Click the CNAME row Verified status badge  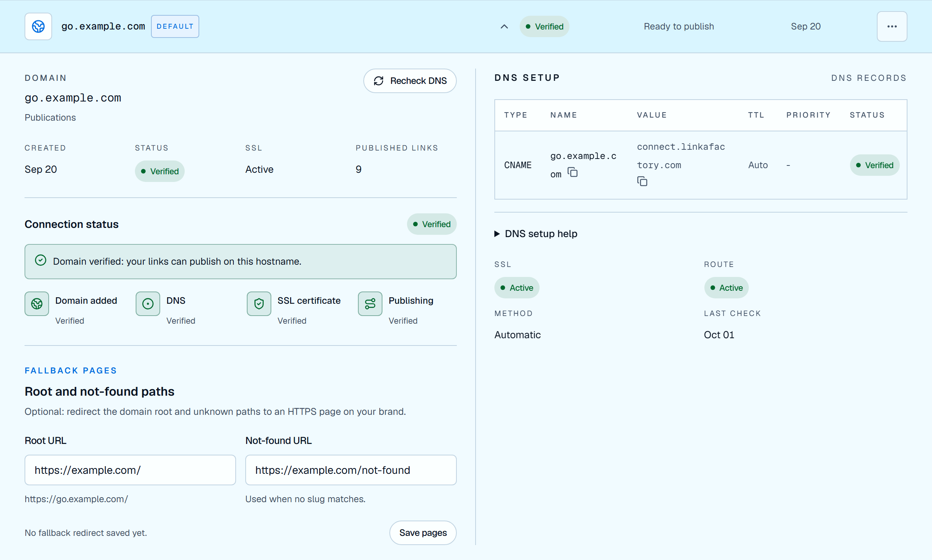click(x=875, y=165)
